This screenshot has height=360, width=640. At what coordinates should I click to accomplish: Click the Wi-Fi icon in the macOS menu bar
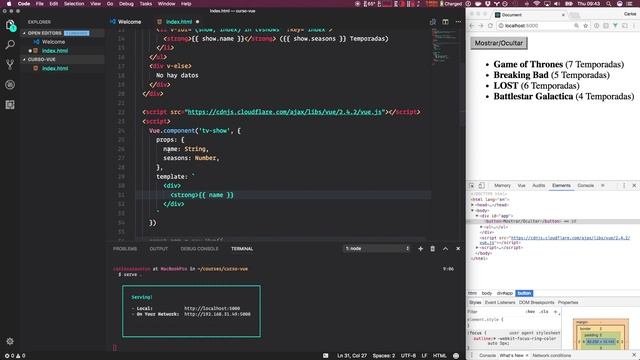coord(537,4)
